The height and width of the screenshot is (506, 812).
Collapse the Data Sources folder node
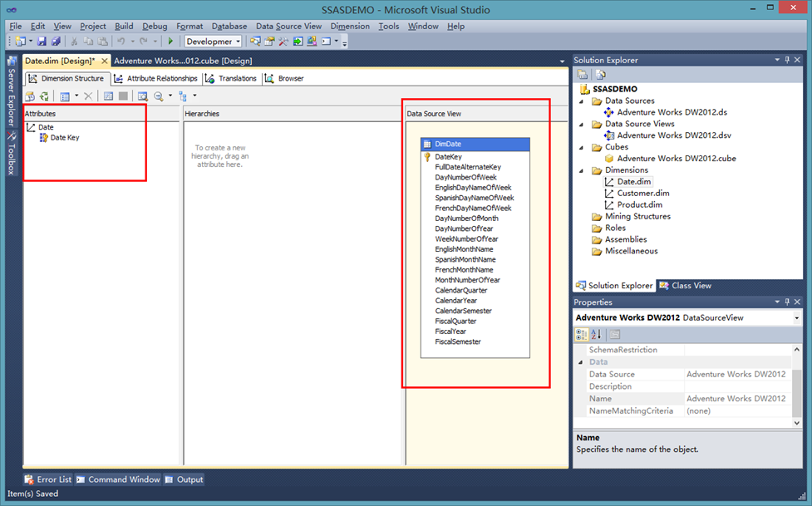click(x=583, y=101)
